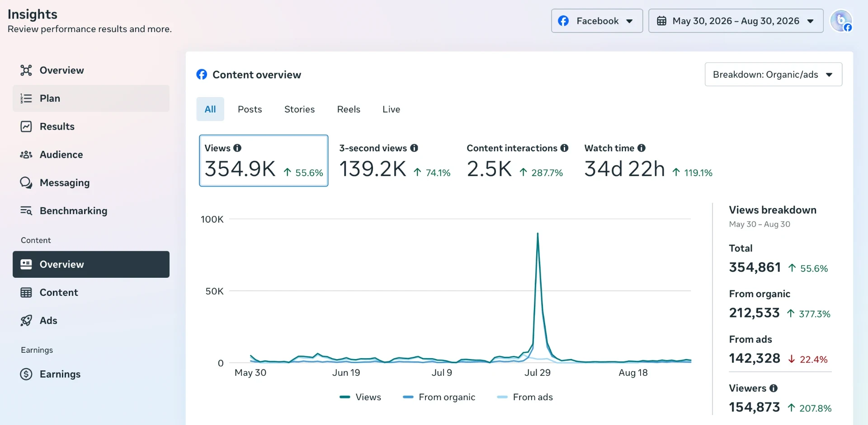868x425 pixels.
Task: Open the profile avatar at top right
Action: point(841,21)
